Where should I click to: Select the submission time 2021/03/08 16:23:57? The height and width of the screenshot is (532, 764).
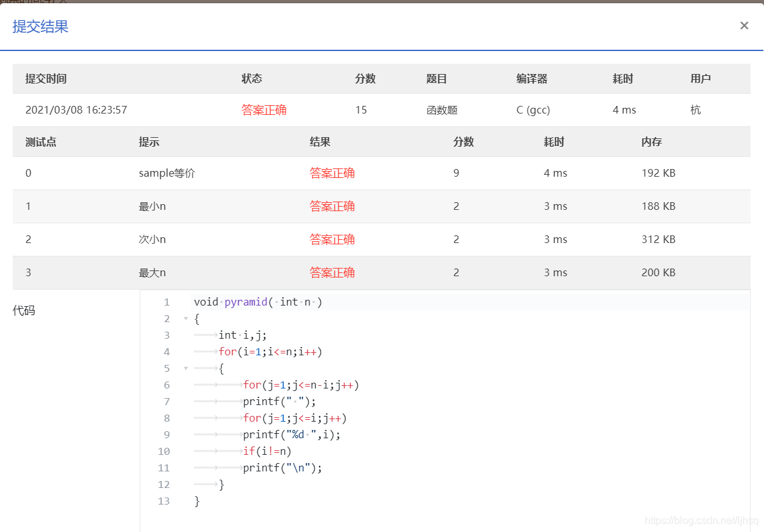tap(76, 110)
